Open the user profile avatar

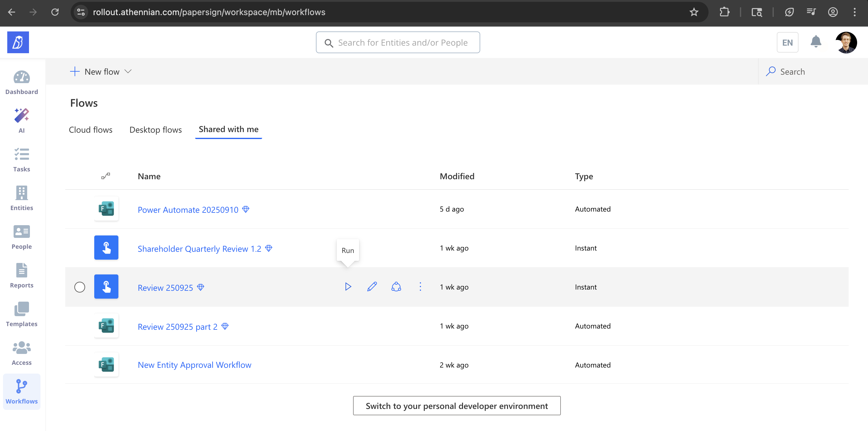pos(846,43)
